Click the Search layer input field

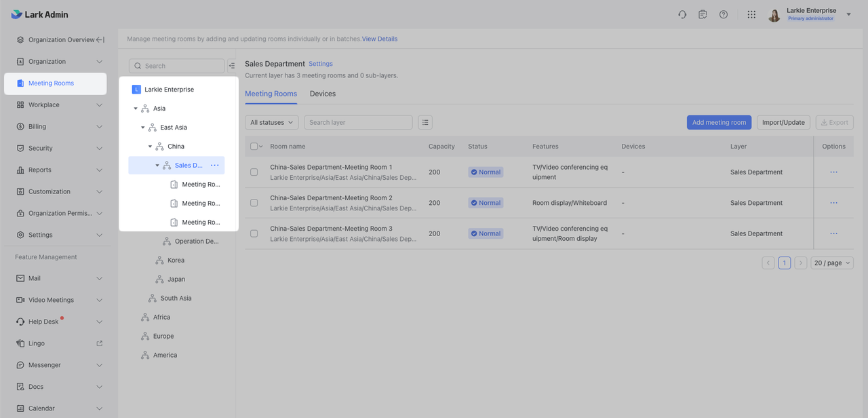[x=358, y=122]
